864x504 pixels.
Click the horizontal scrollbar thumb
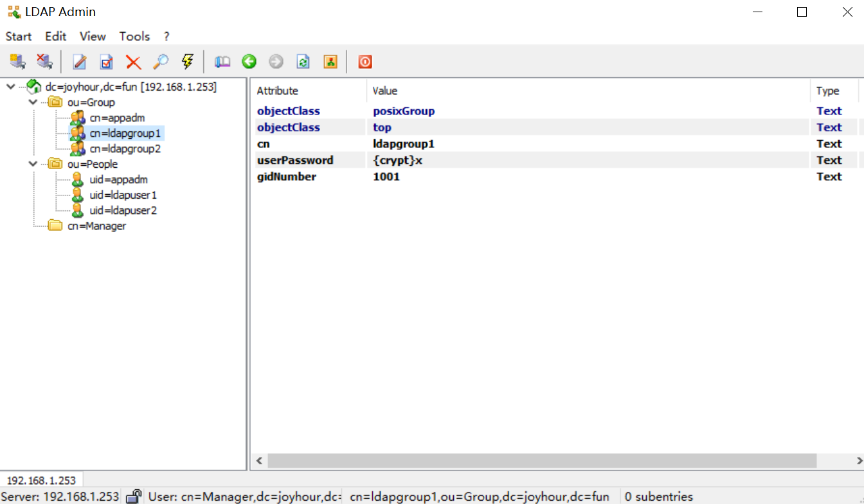tap(542, 461)
